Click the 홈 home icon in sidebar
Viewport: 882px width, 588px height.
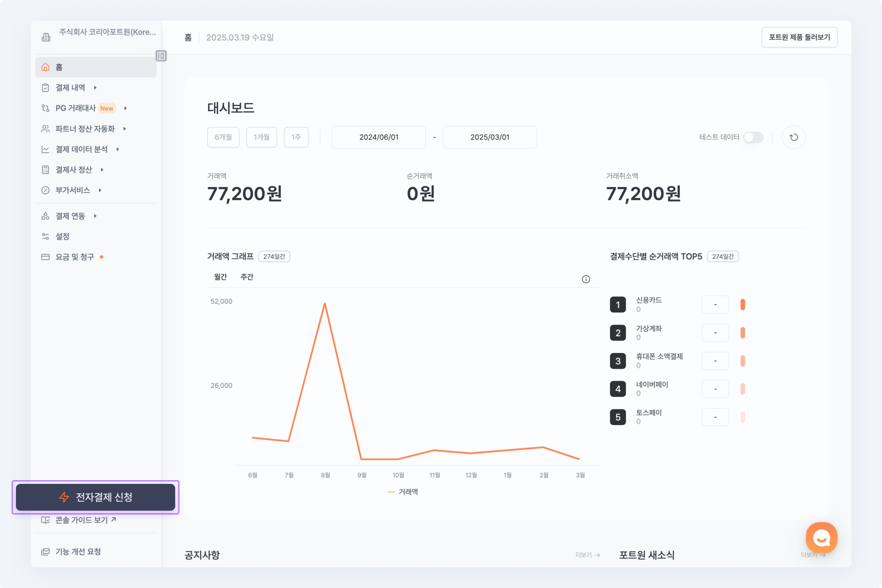click(45, 67)
